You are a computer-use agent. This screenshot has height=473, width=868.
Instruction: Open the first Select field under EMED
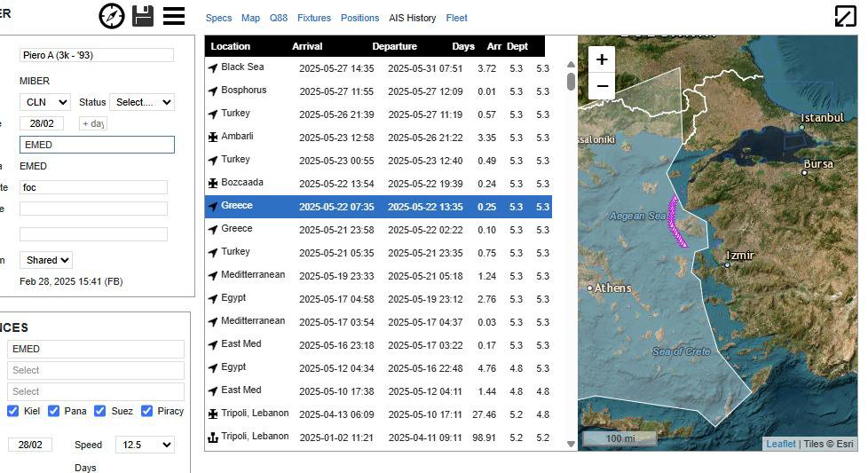[x=96, y=370]
